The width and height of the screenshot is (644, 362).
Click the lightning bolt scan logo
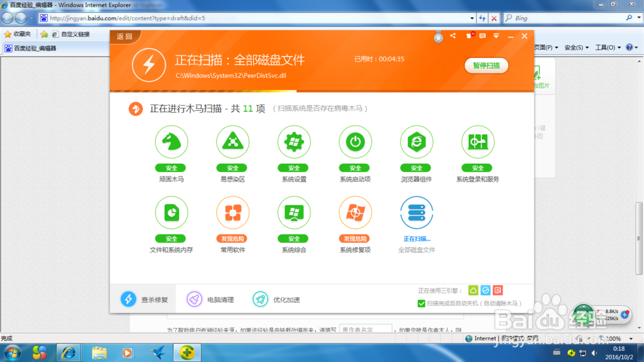(149, 65)
